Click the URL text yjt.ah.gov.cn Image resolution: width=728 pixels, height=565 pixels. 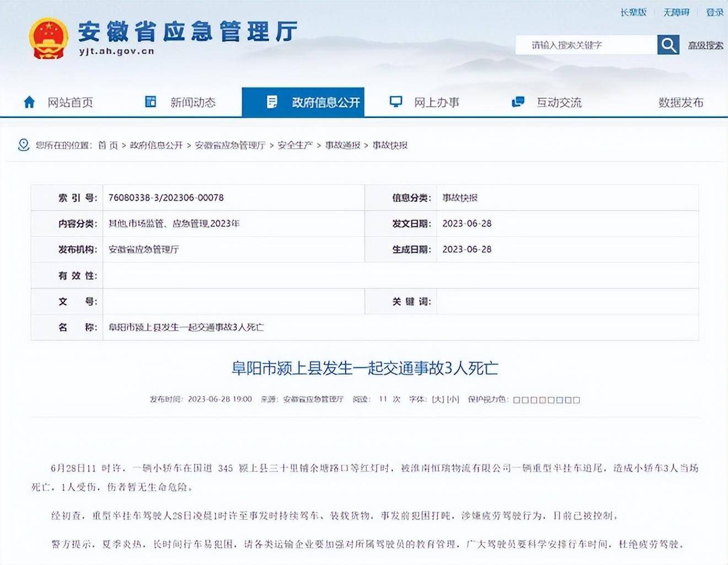point(116,51)
